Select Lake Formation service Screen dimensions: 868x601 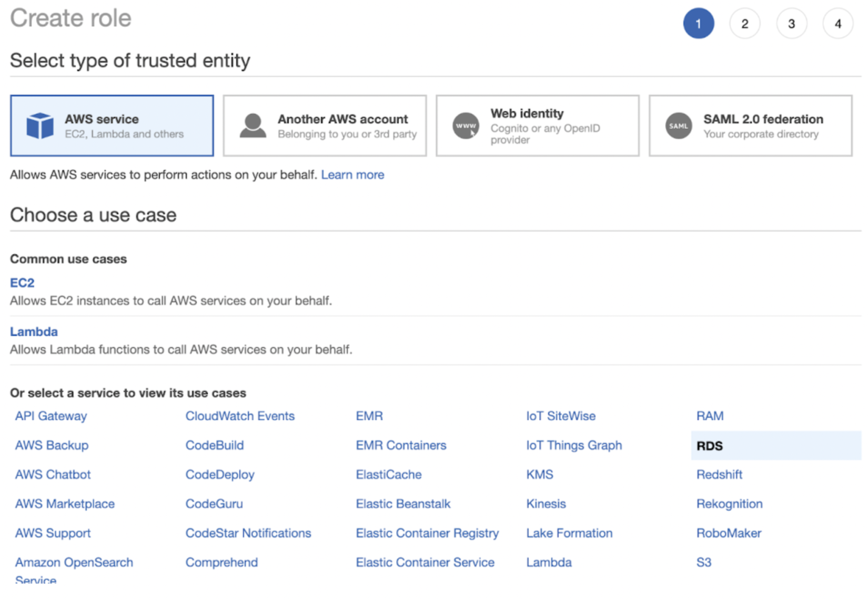(569, 533)
